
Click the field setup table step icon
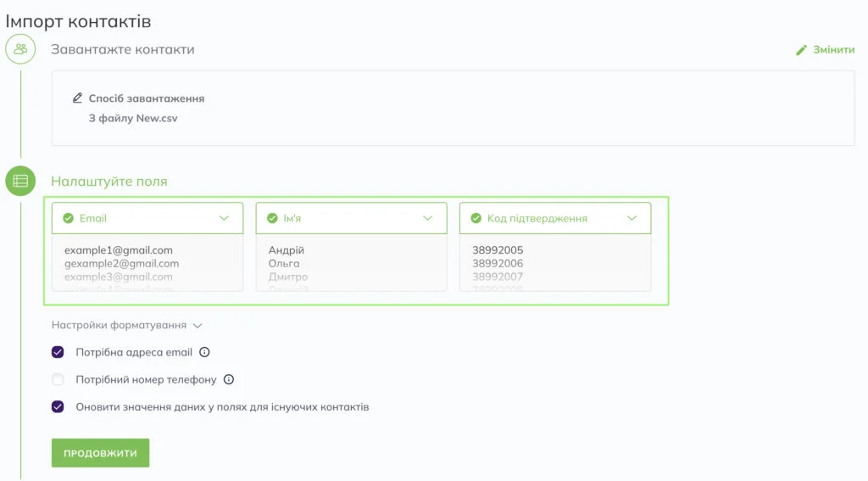click(20, 181)
